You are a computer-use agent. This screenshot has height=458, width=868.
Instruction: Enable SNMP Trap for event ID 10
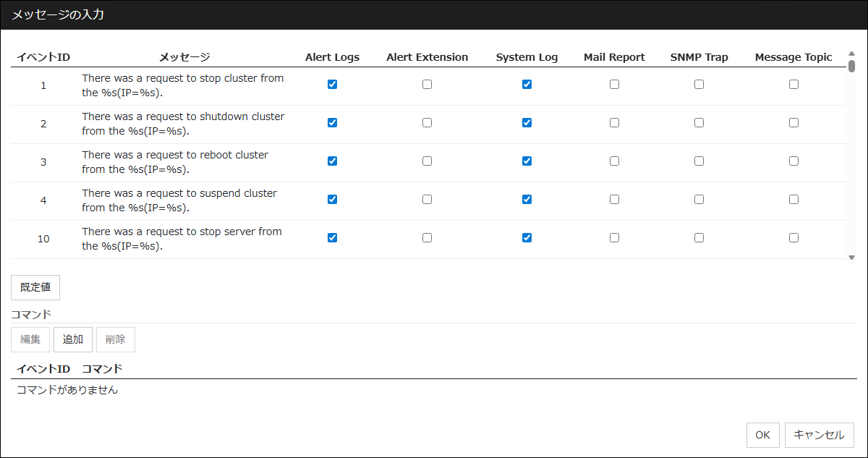(699, 237)
